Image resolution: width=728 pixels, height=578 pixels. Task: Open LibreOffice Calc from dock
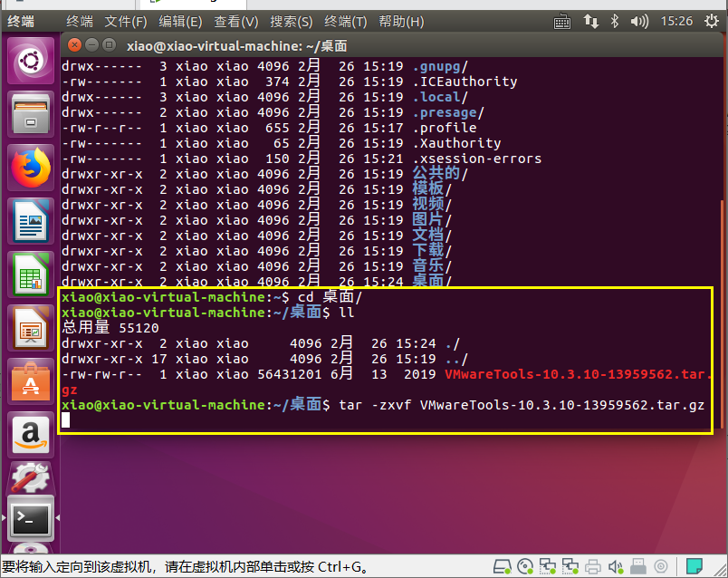coord(31,275)
